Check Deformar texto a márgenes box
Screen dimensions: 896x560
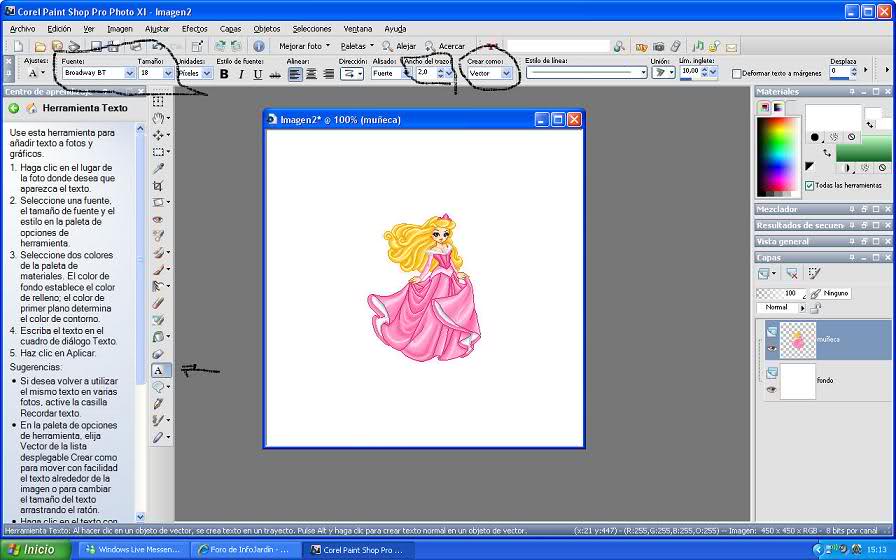click(737, 73)
